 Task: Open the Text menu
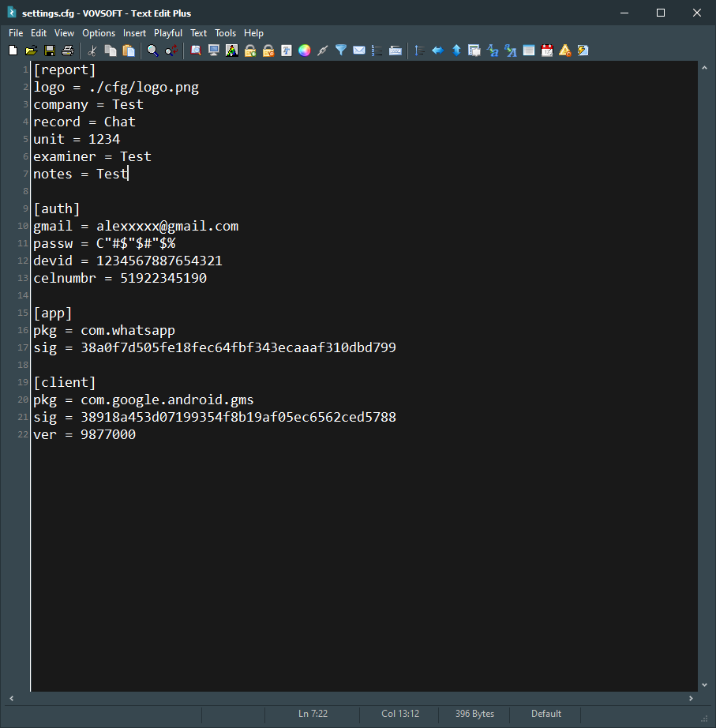click(198, 33)
